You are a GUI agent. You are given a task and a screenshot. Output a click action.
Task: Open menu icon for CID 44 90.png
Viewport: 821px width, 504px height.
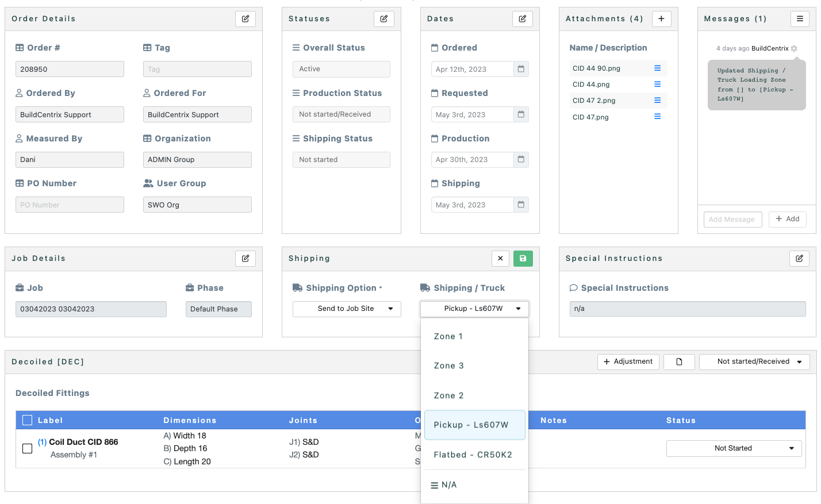click(657, 68)
